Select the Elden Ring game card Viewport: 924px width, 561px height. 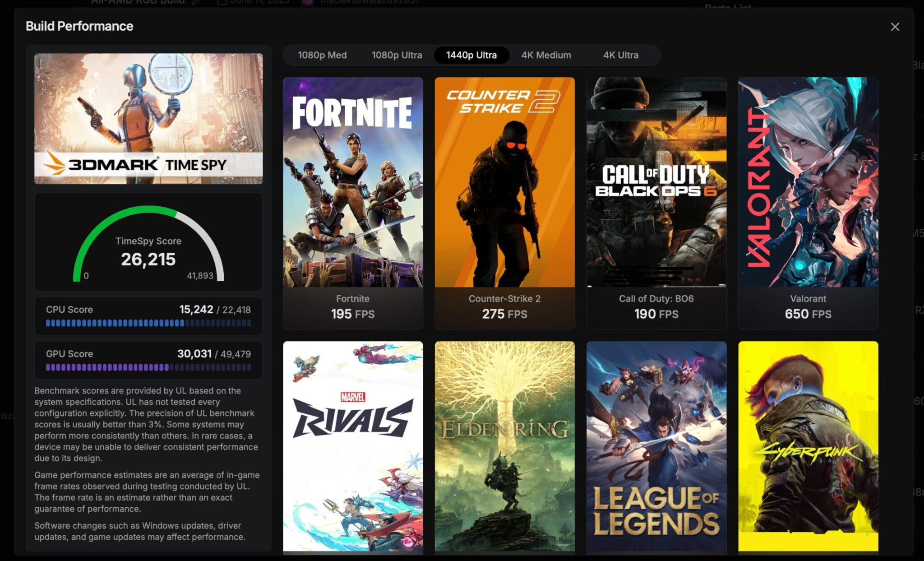tap(504, 446)
